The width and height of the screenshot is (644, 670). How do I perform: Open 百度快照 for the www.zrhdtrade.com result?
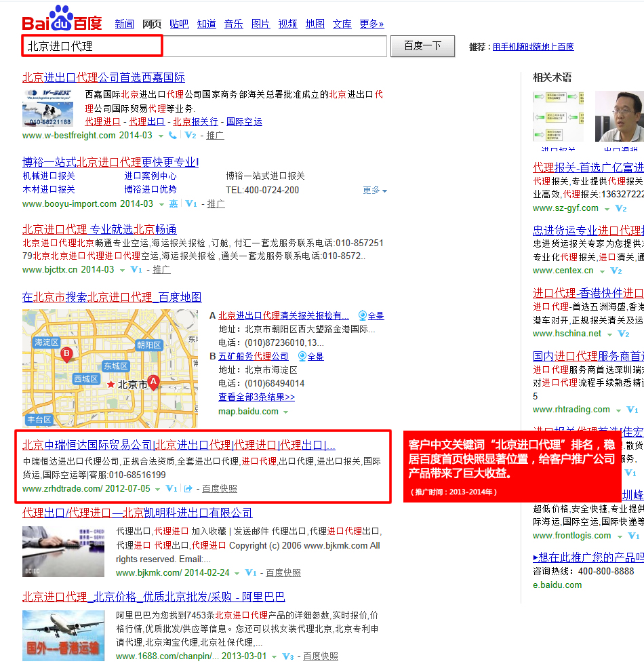[x=220, y=488]
